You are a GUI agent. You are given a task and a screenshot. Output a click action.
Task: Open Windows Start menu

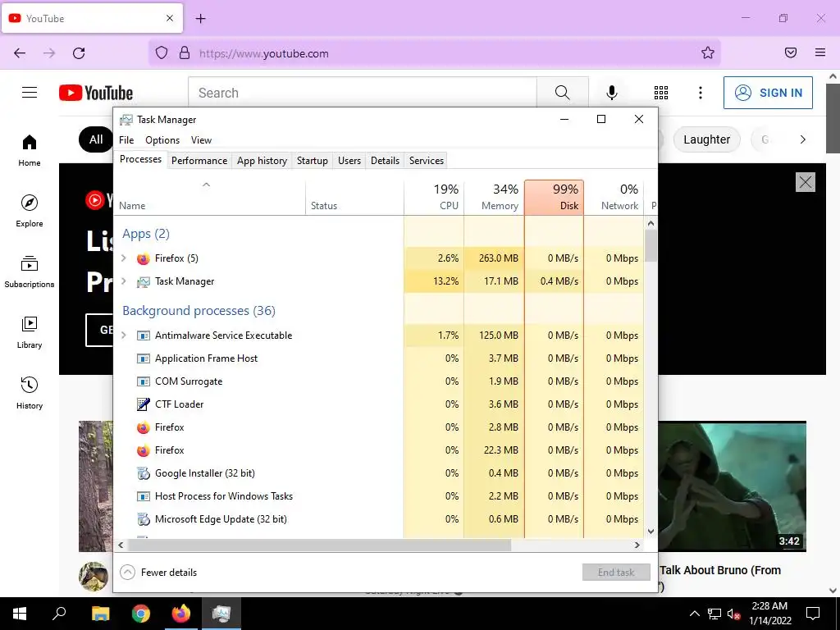(x=20, y=614)
